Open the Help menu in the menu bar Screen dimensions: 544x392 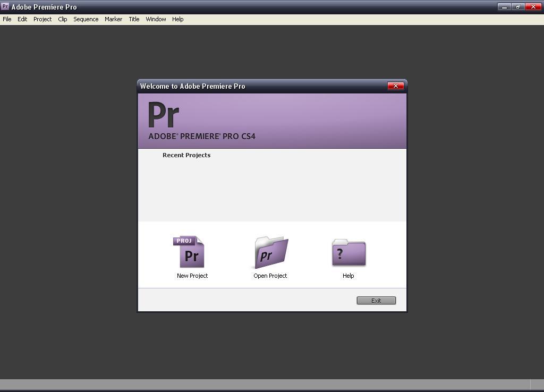tap(177, 19)
